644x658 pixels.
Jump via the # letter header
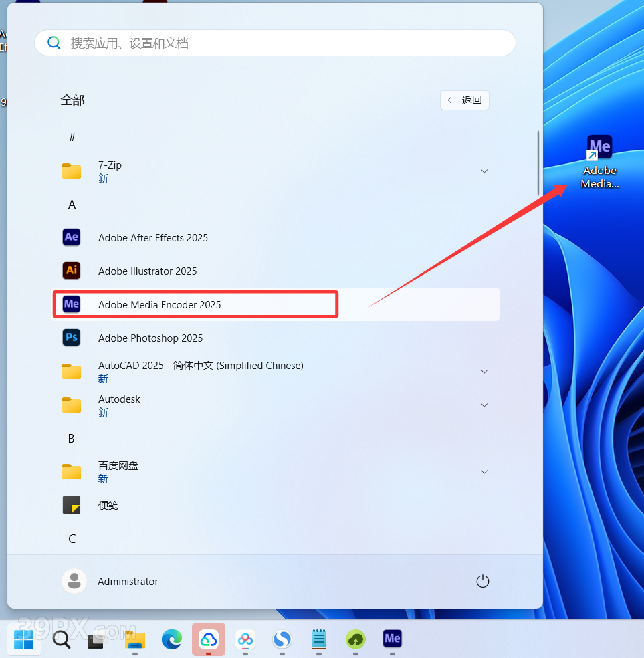(x=72, y=137)
